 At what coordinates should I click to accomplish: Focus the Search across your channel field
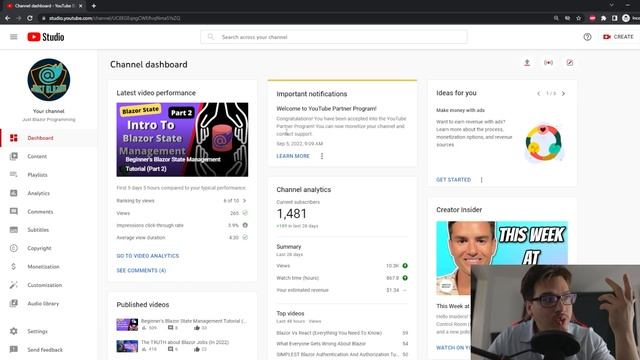coord(334,37)
